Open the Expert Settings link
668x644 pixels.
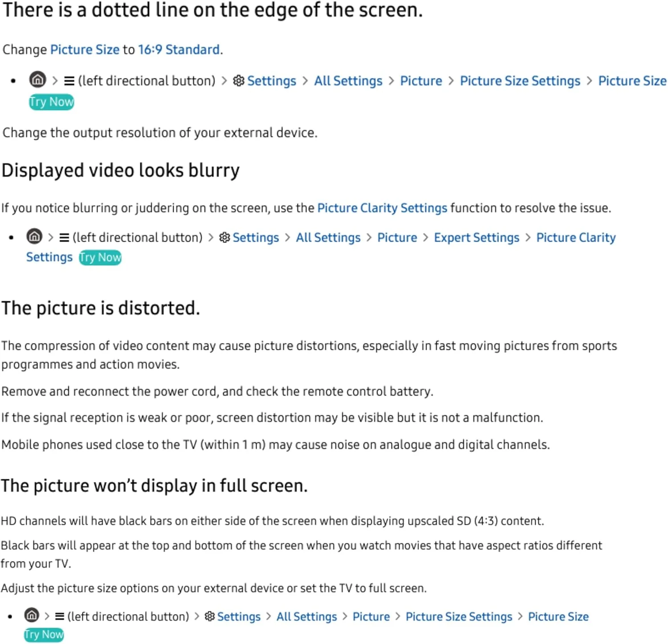point(477,238)
